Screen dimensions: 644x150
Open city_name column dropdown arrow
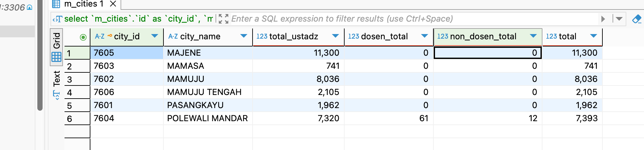point(243,36)
